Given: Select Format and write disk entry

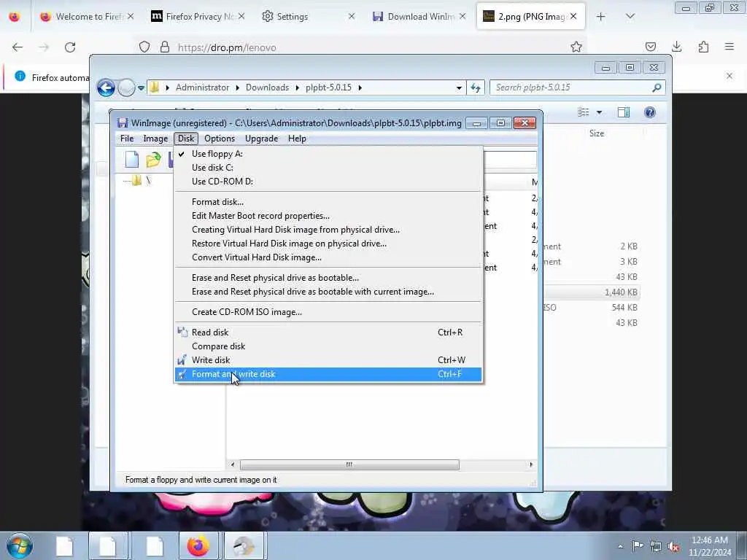Looking at the screenshot, I should tap(328, 374).
